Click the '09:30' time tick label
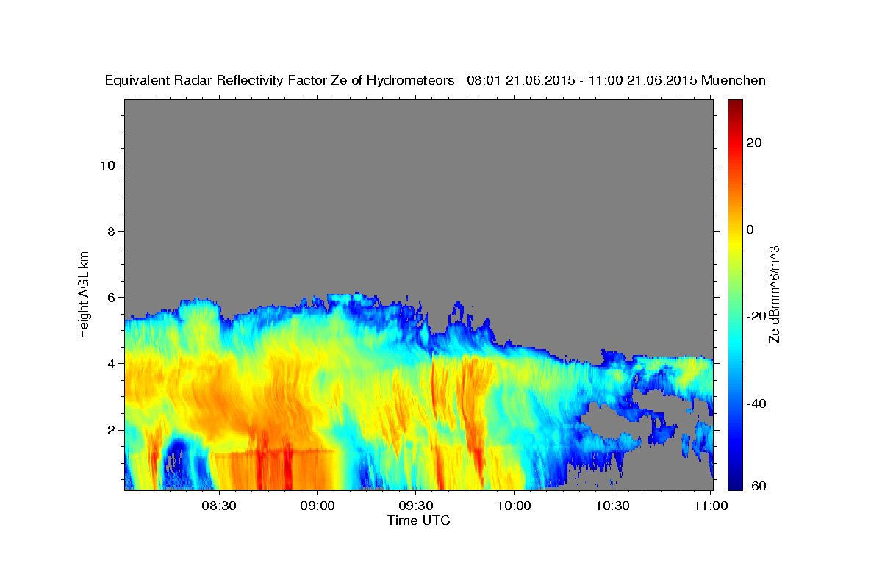Viewport: 882px width, 588px height. 415,506
